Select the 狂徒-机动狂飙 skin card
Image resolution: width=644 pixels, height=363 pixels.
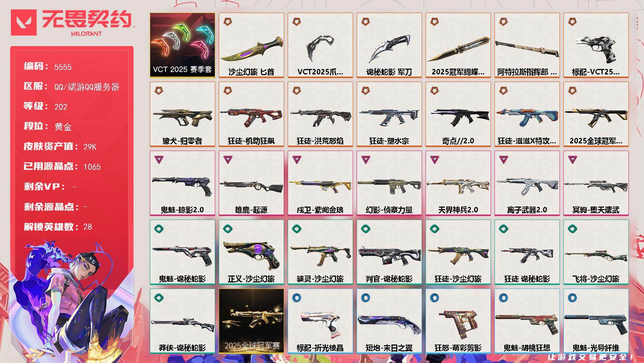251,114
